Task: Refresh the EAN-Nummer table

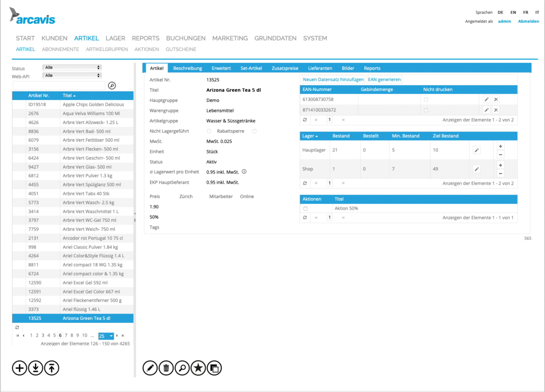Action: pos(305,120)
